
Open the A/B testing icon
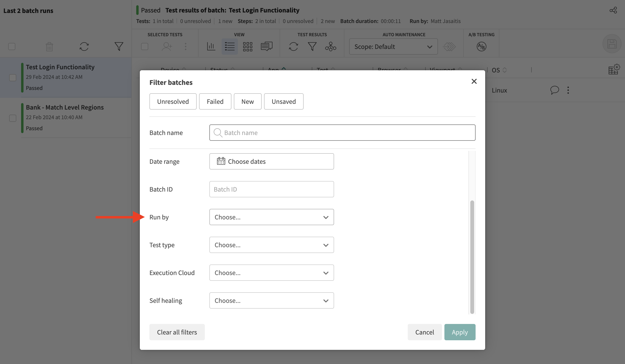click(481, 47)
